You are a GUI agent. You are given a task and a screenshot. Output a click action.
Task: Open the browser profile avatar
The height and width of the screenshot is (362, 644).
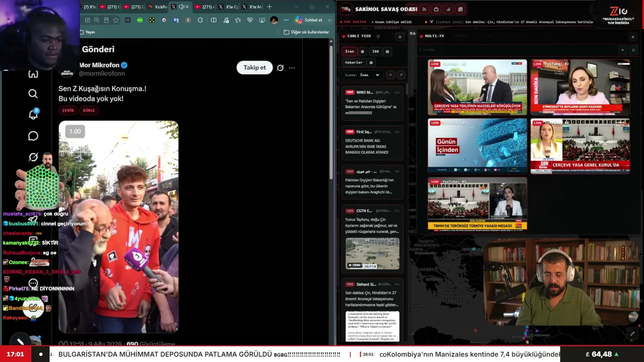[274, 20]
